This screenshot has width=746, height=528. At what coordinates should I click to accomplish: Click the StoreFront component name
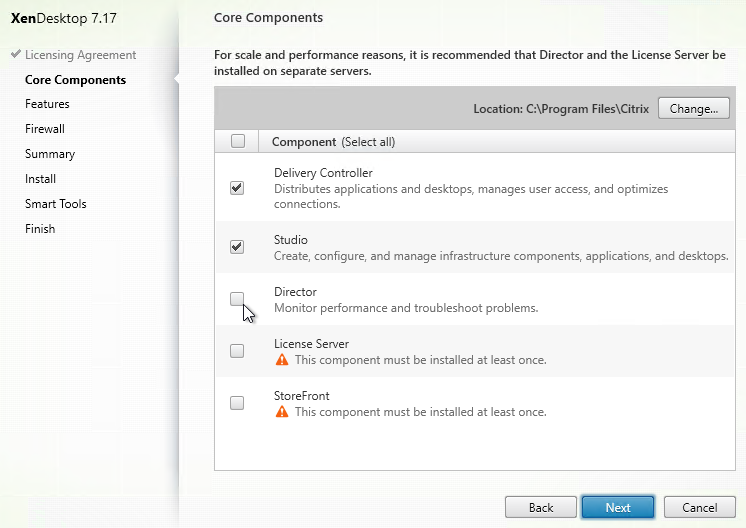pyautogui.click(x=302, y=395)
